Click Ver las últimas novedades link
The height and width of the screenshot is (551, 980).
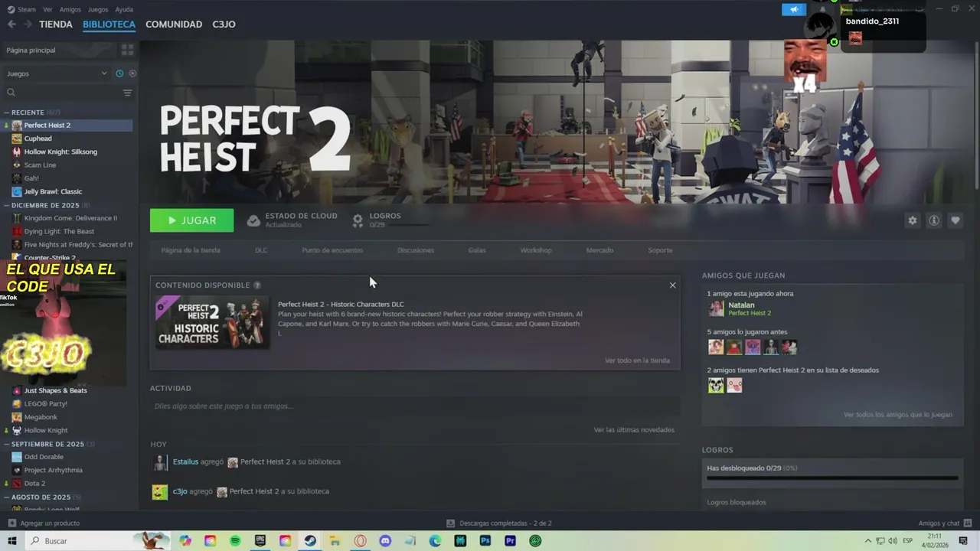(x=634, y=430)
